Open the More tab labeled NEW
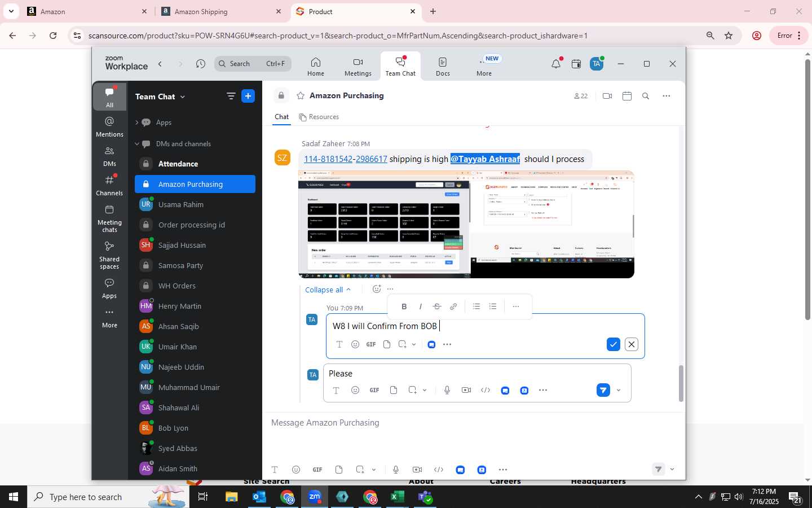The width and height of the screenshot is (812, 508). click(484, 67)
